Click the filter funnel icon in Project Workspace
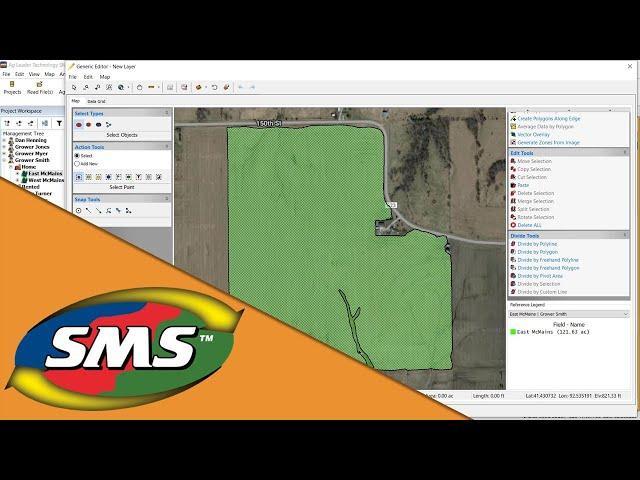This screenshot has height=480, width=640. (x=59, y=123)
